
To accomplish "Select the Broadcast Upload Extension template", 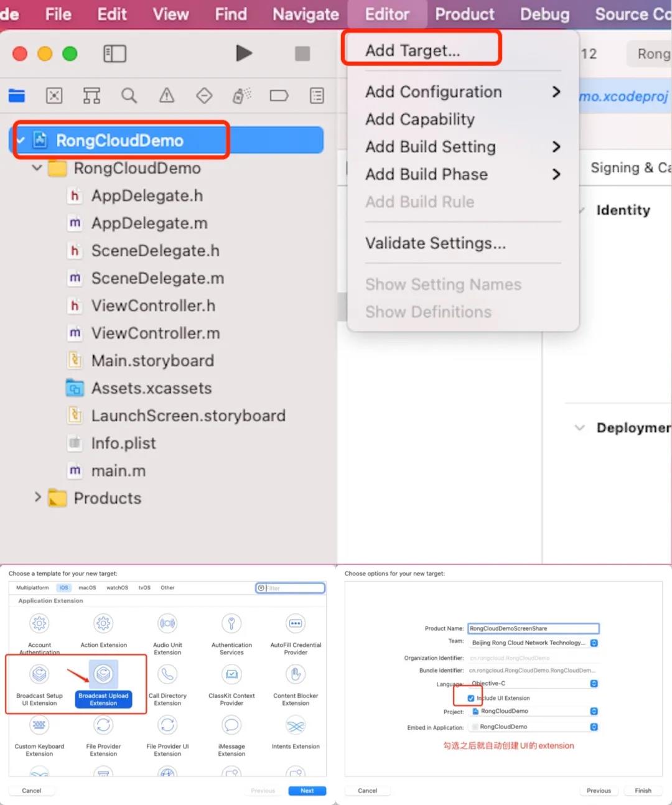I will tap(103, 684).
